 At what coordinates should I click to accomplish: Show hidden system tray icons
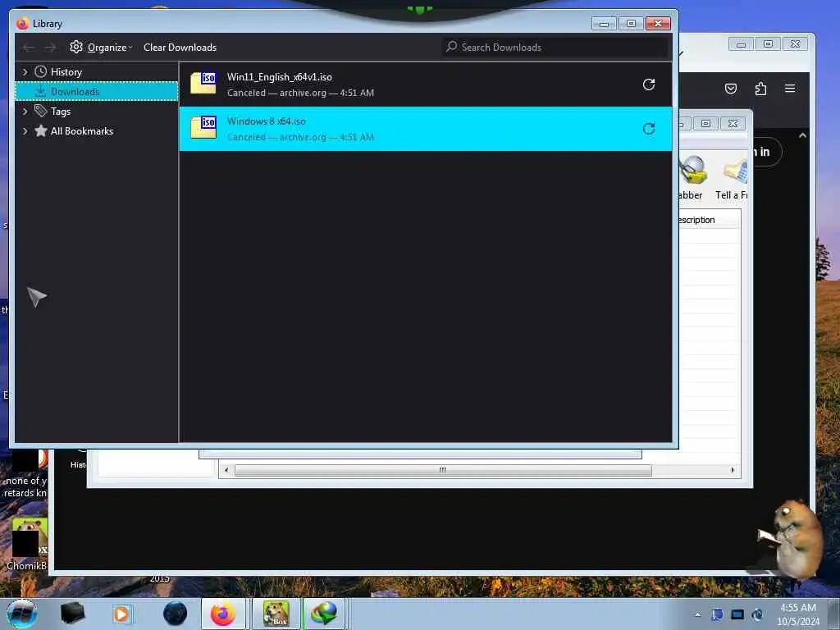tap(697, 614)
